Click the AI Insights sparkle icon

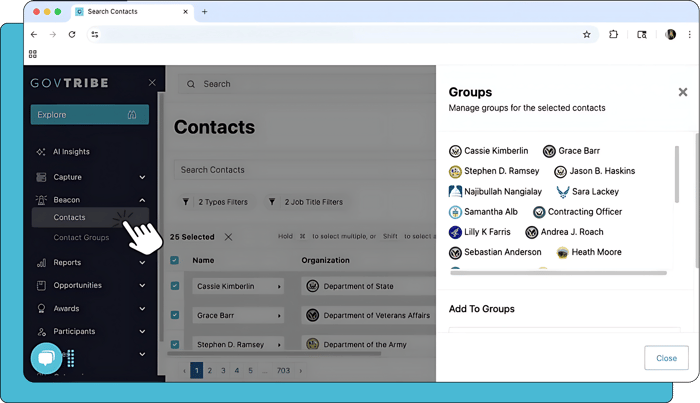41,152
